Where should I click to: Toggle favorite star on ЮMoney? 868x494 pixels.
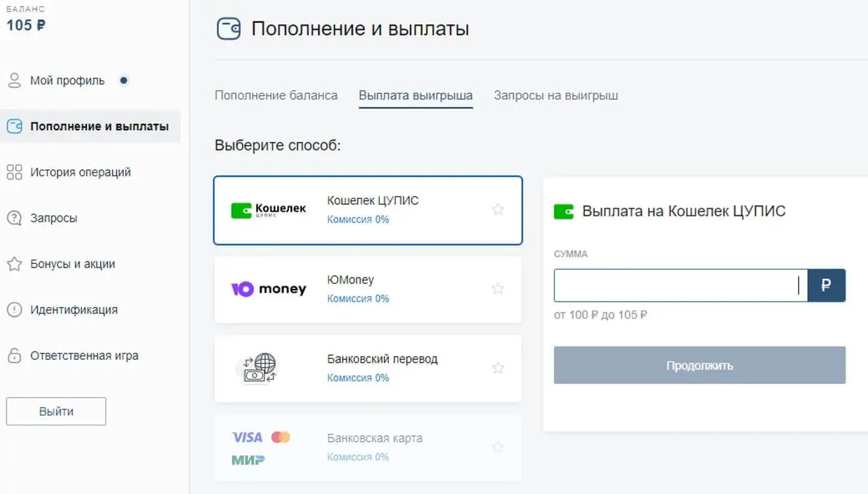coord(498,288)
